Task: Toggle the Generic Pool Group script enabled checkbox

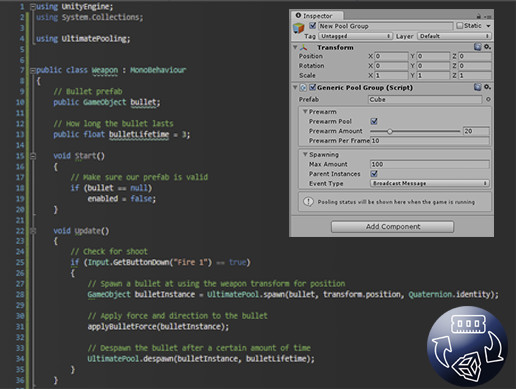Action: click(312, 87)
